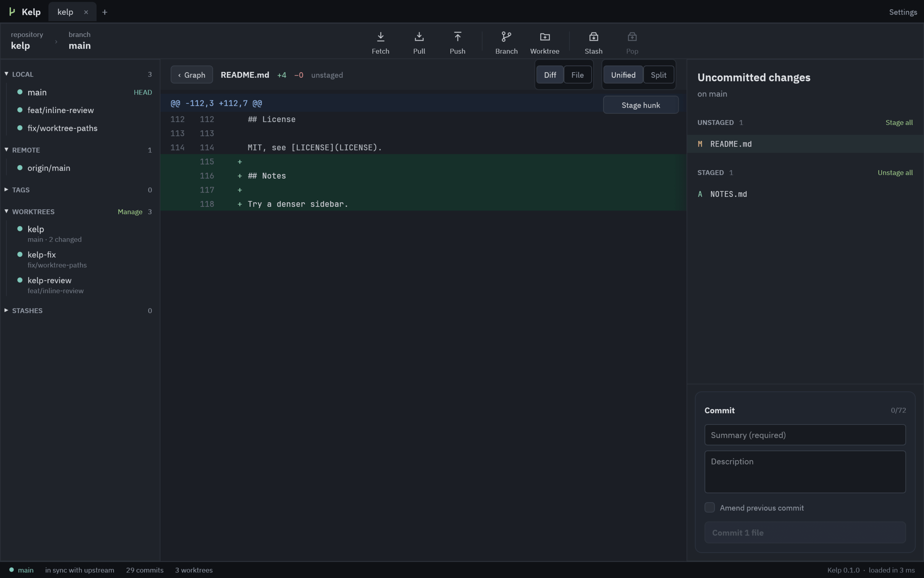924x578 pixels.
Task: Collapse the REMOTE section
Action: pyautogui.click(x=6, y=149)
